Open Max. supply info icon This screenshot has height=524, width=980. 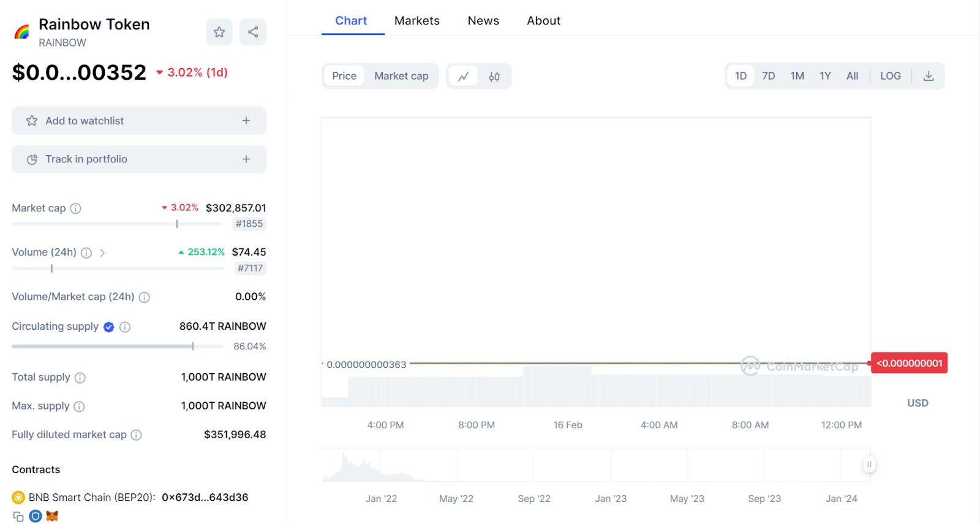tap(79, 406)
